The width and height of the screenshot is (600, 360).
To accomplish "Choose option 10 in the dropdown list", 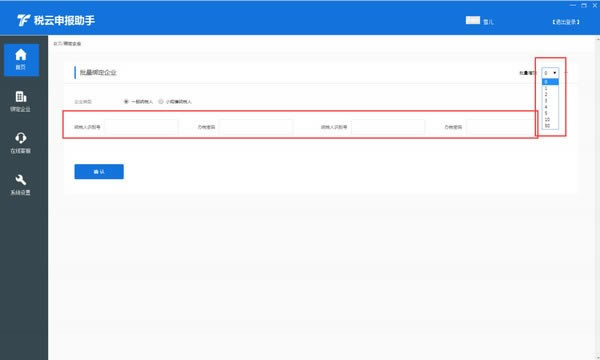I will [550, 119].
